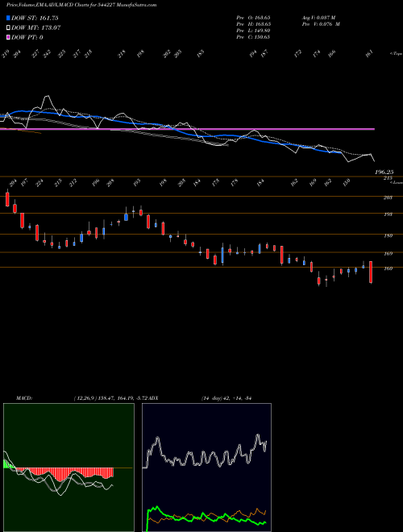Click the 'Pre O: 163.65' value
The image size is (403, 532).
[253, 18]
